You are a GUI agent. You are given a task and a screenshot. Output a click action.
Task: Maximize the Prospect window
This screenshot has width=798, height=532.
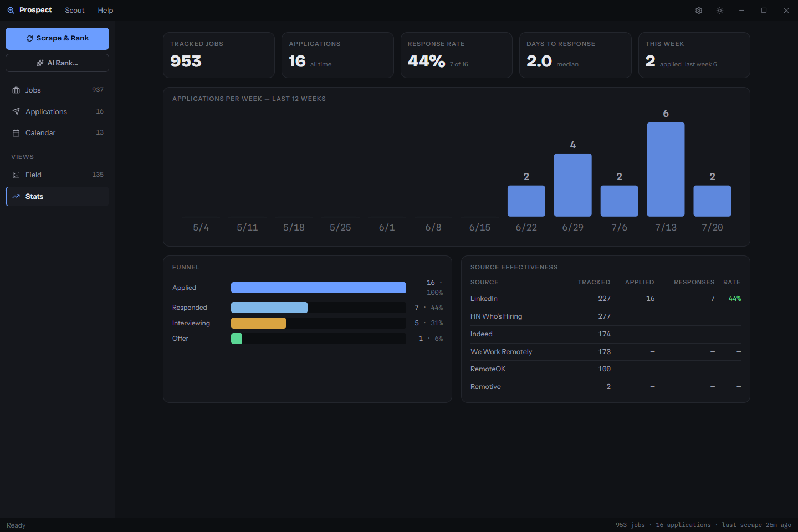pos(764,11)
